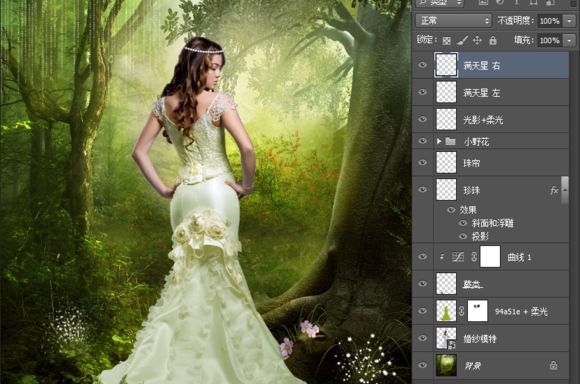
Task: Hide the 光影+柔光 layer
Action: point(422,119)
